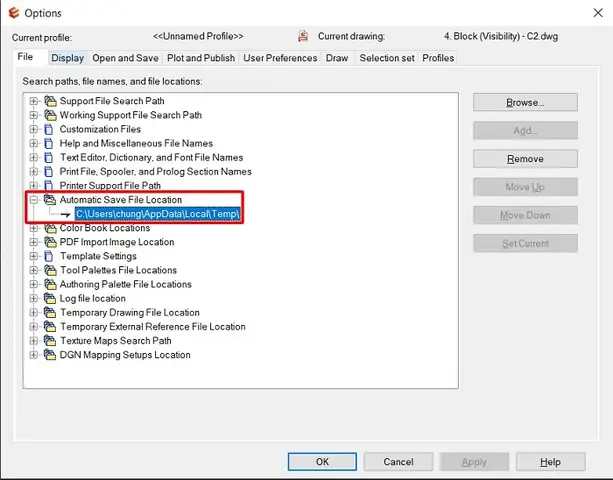Image resolution: width=613 pixels, height=480 pixels.
Task: Expand DGN Mapping Setups Location node
Action: pos(34,355)
